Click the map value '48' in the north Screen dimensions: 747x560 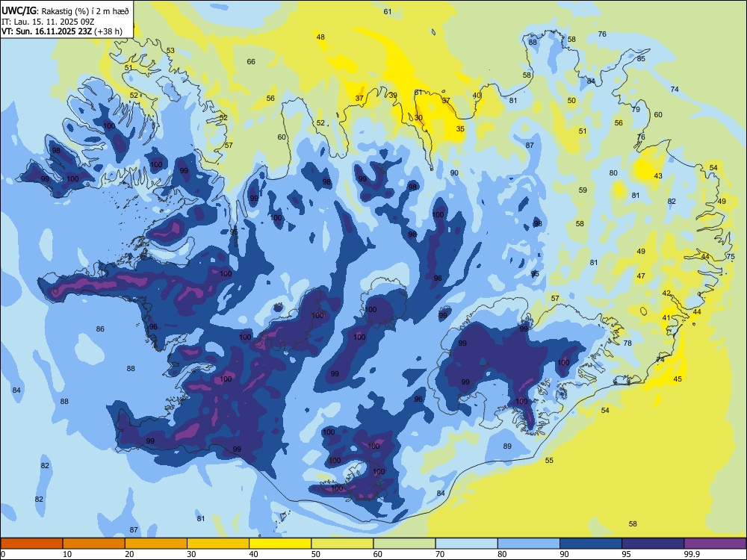(320, 37)
